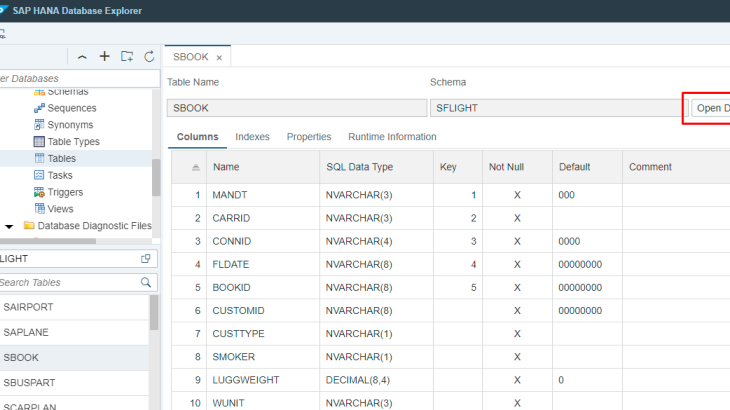Collapse the Database Diagnostic Files node

click(9, 226)
